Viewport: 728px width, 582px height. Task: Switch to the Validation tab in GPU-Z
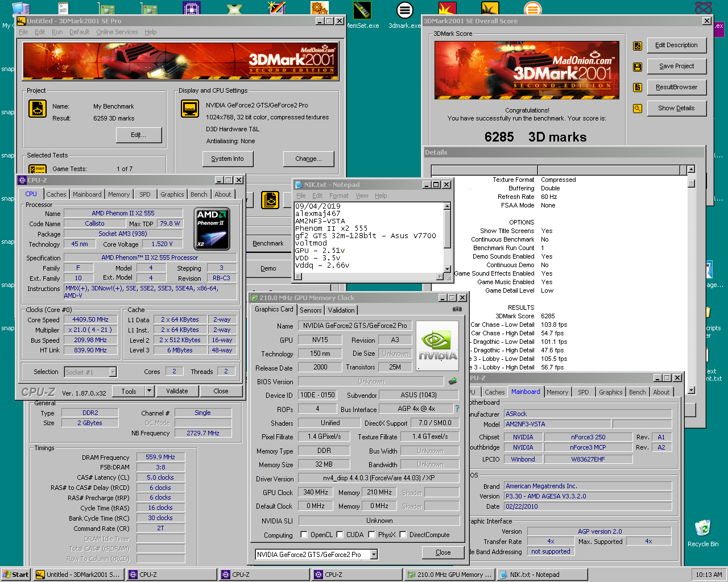[341, 310]
